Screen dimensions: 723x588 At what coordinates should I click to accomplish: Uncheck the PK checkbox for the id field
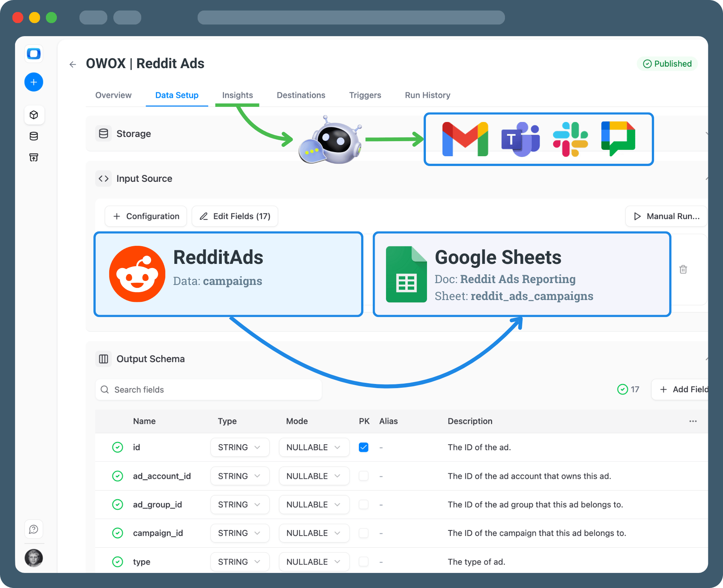tap(363, 447)
